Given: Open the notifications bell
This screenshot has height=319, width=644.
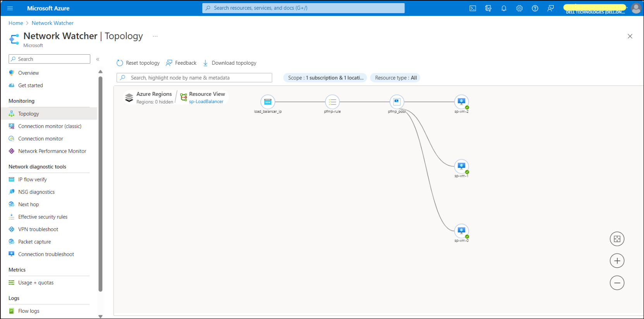Looking at the screenshot, I should click(x=504, y=8).
